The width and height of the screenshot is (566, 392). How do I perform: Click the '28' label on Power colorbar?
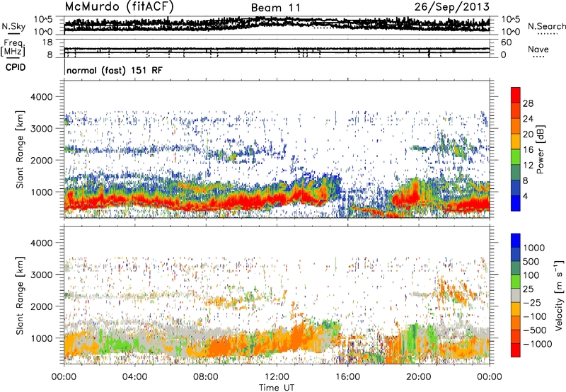click(x=528, y=103)
